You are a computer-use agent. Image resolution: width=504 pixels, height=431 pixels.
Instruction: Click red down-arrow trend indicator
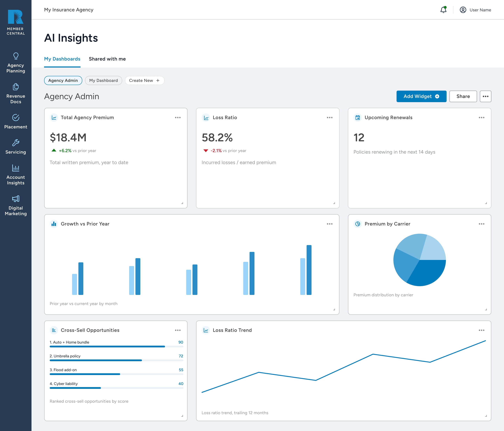click(x=206, y=151)
